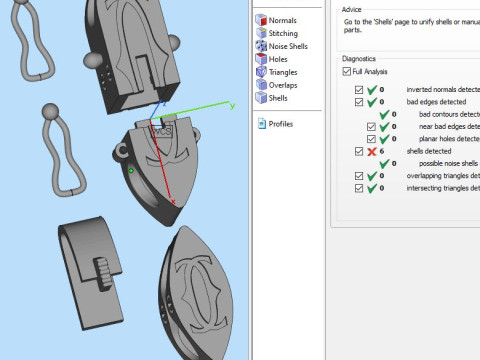Click the WCS label in viewport
This screenshot has width=480, height=360.
162,131
